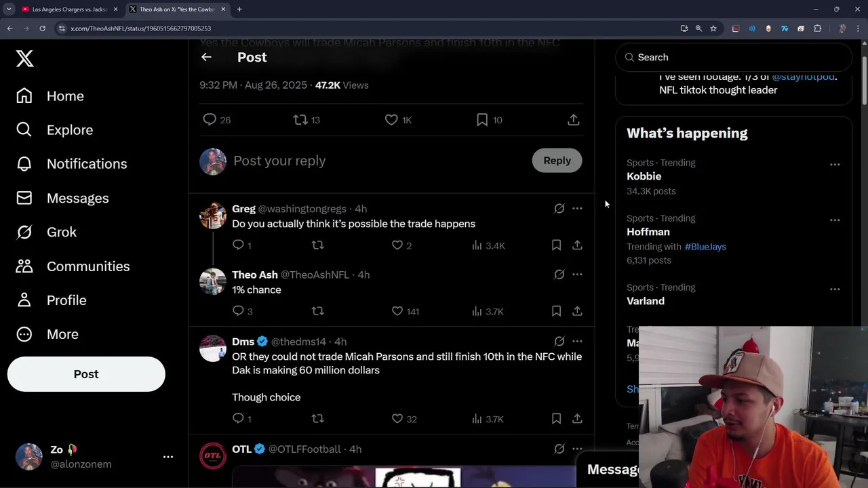
Task: Open more menu on Dms reply
Action: [x=577, y=342]
